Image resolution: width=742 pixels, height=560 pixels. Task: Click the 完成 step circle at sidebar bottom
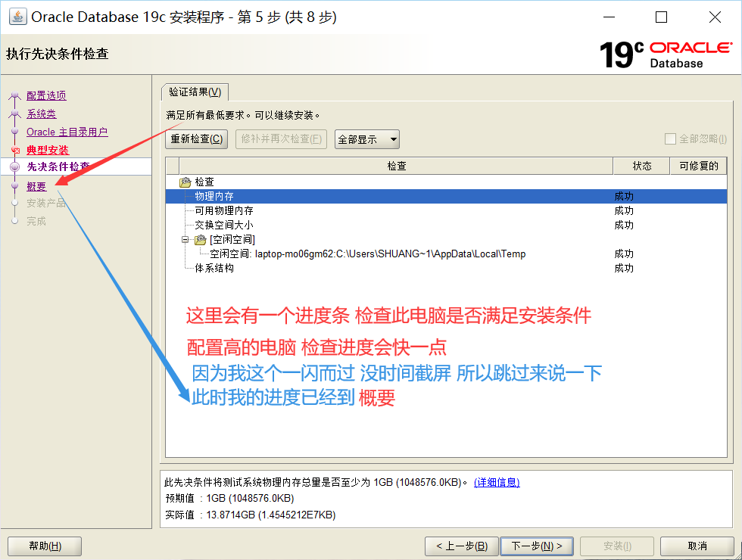pos(17,220)
